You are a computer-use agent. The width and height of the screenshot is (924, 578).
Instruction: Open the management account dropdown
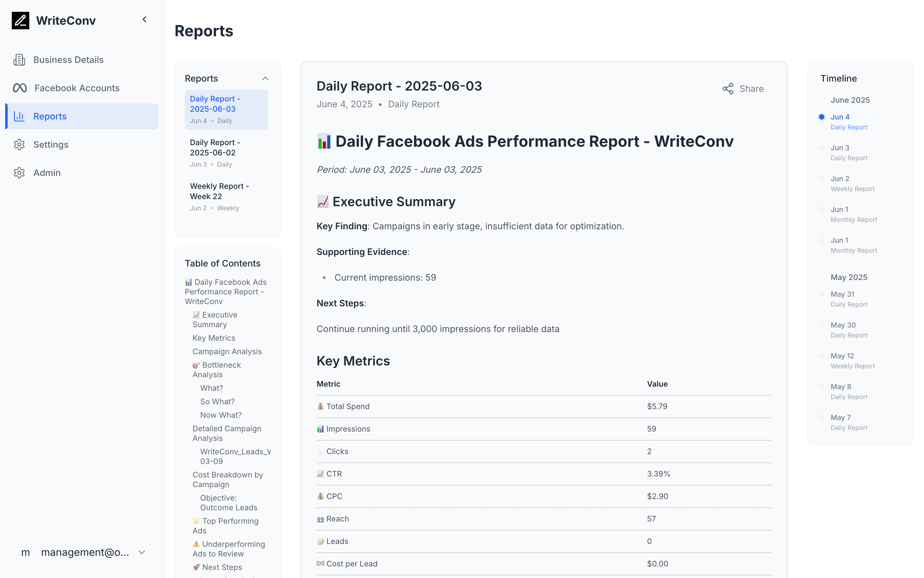pos(82,552)
